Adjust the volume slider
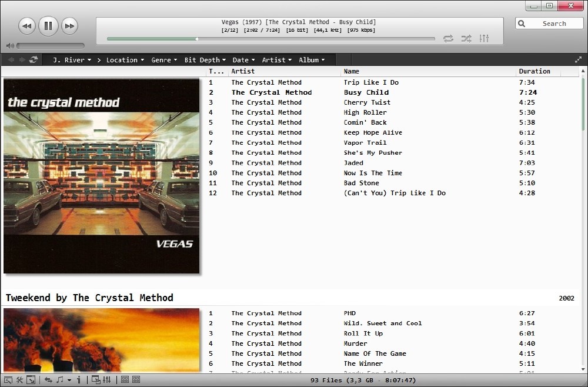 [x=50, y=46]
